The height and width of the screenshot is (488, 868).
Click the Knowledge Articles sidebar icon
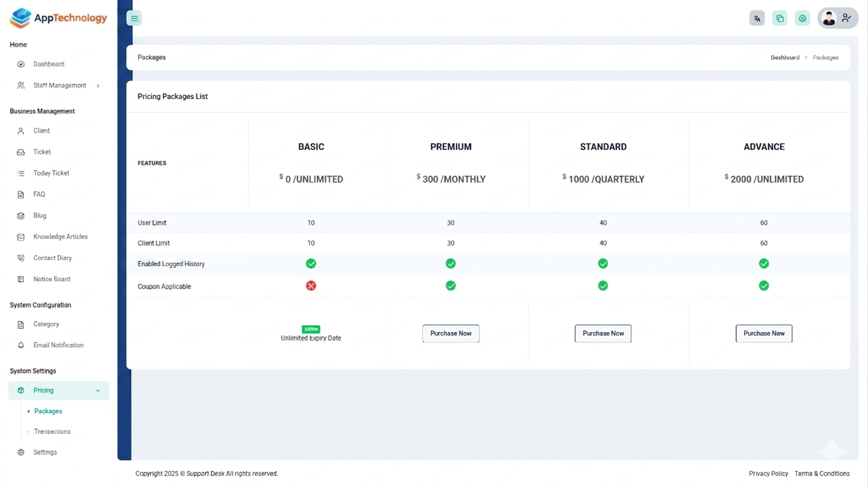tap(21, 237)
